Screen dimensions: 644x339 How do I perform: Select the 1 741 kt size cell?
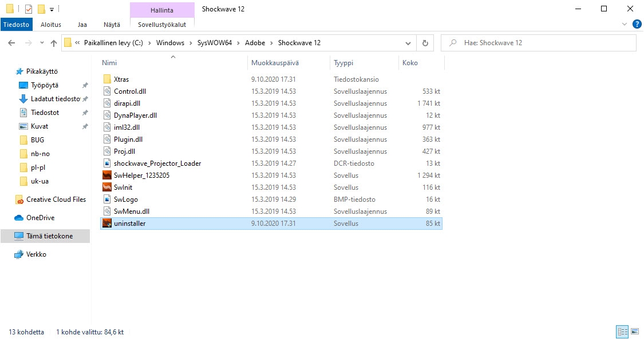coord(428,103)
